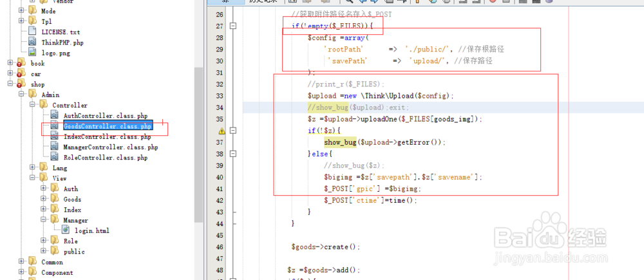Collapse the Admin folder node

pos(21,95)
